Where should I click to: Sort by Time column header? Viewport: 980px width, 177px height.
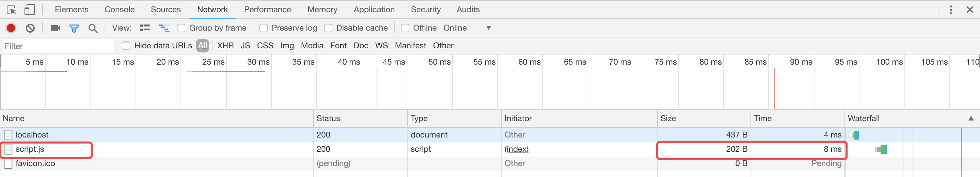pyautogui.click(x=797, y=118)
